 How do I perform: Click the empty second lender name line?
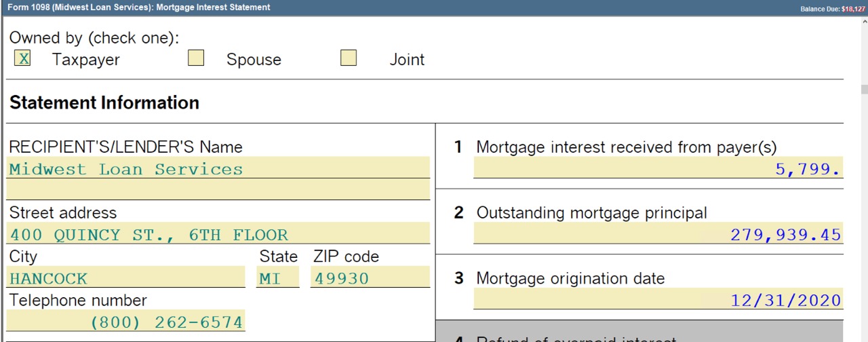click(218, 190)
